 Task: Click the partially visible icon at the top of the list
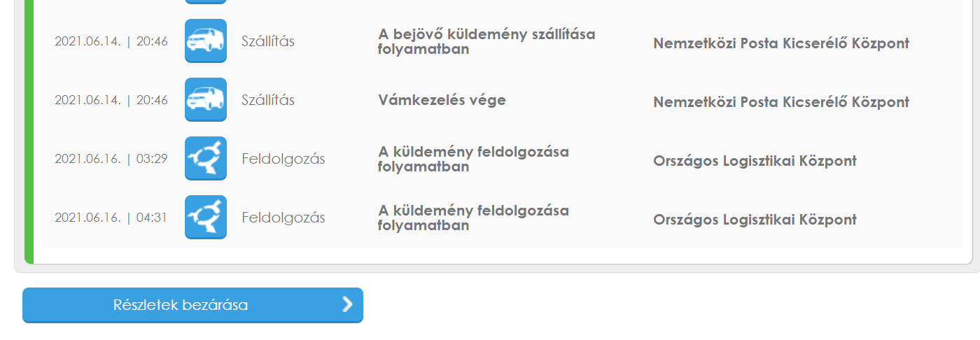click(x=206, y=2)
